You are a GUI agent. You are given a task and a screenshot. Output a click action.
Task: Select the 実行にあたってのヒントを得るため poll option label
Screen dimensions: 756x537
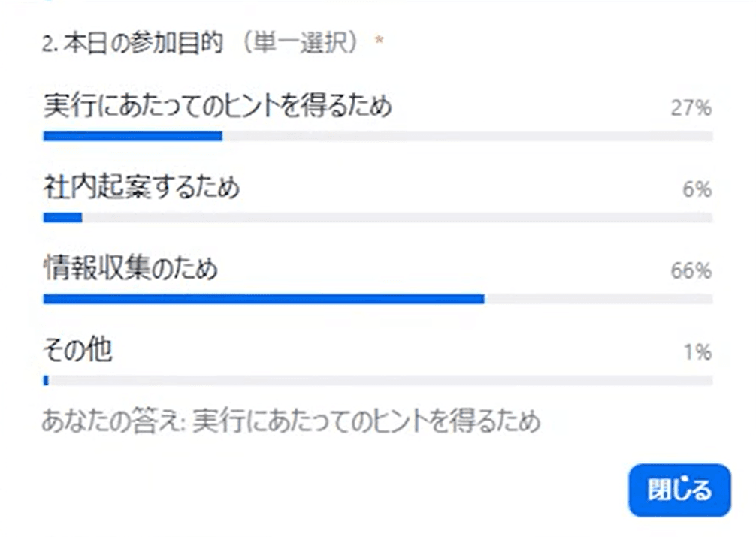click(x=218, y=107)
